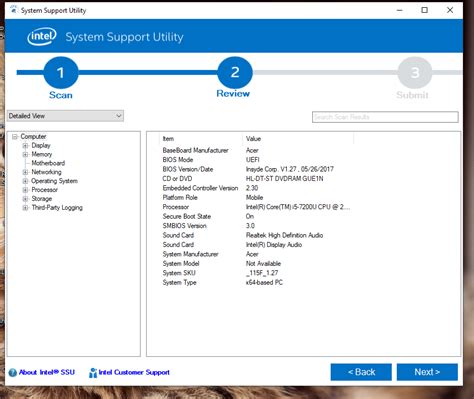
Task: Select the BaseBoard Manufacturer row
Action: click(x=257, y=150)
